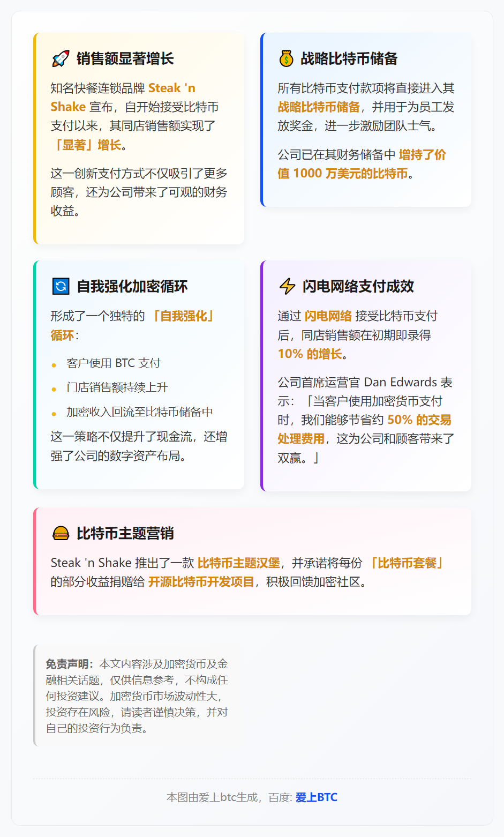The image size is (504, 837).
Task: Click the heading 比特币主题营销
Action: point(125,533)
